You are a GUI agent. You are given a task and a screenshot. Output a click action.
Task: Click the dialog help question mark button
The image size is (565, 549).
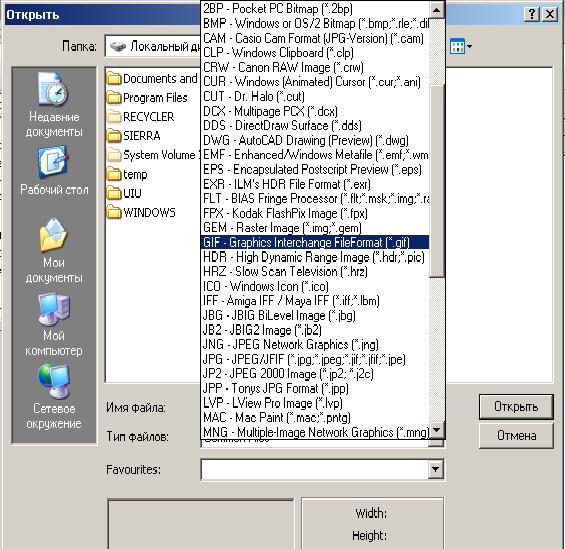[x=532, y=14]
